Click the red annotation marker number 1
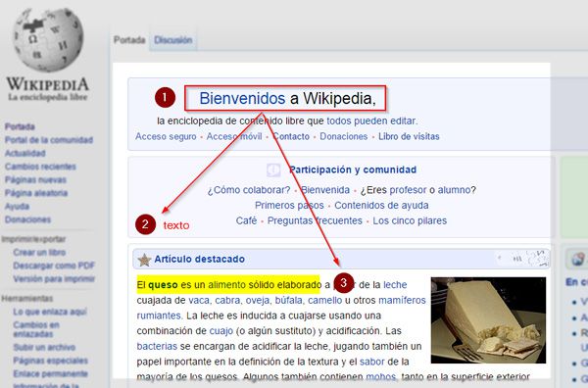 (165, 97)
